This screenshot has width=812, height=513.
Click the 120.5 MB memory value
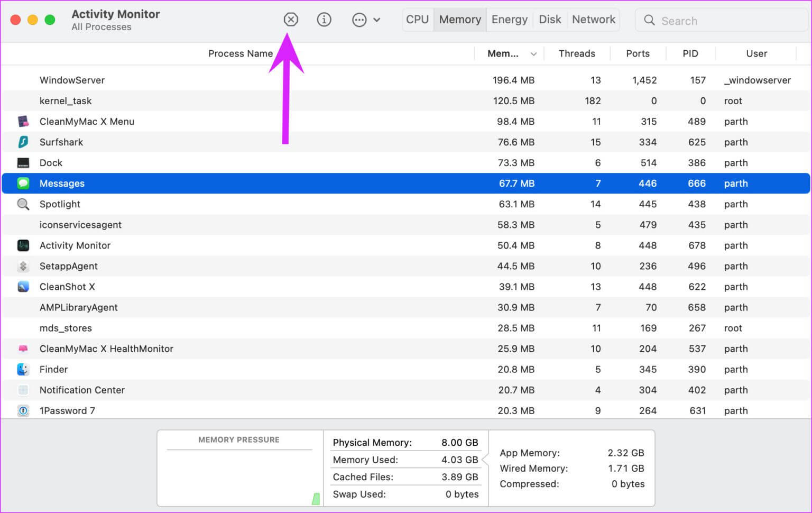point(513,101)
